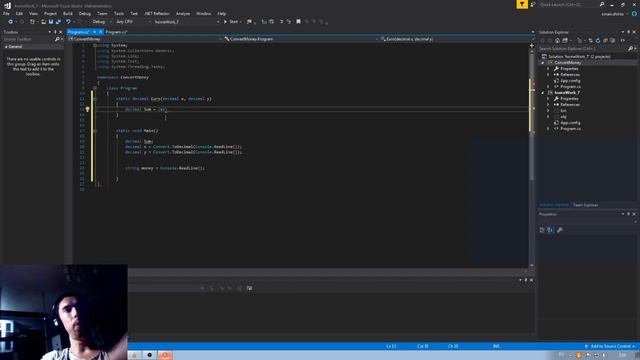Expand the obj folder in HomeWork_7

[548, 117]
